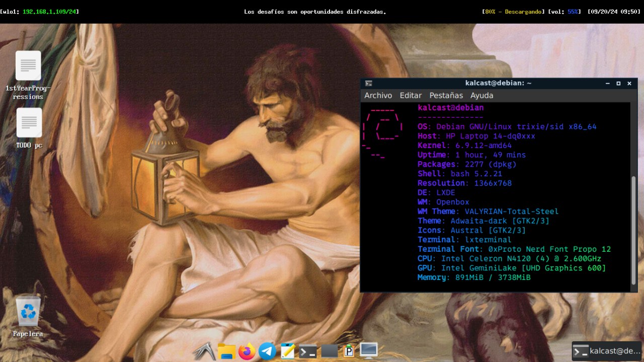
Task: Select the TODO pc desktop file
Action: point(29,129)
